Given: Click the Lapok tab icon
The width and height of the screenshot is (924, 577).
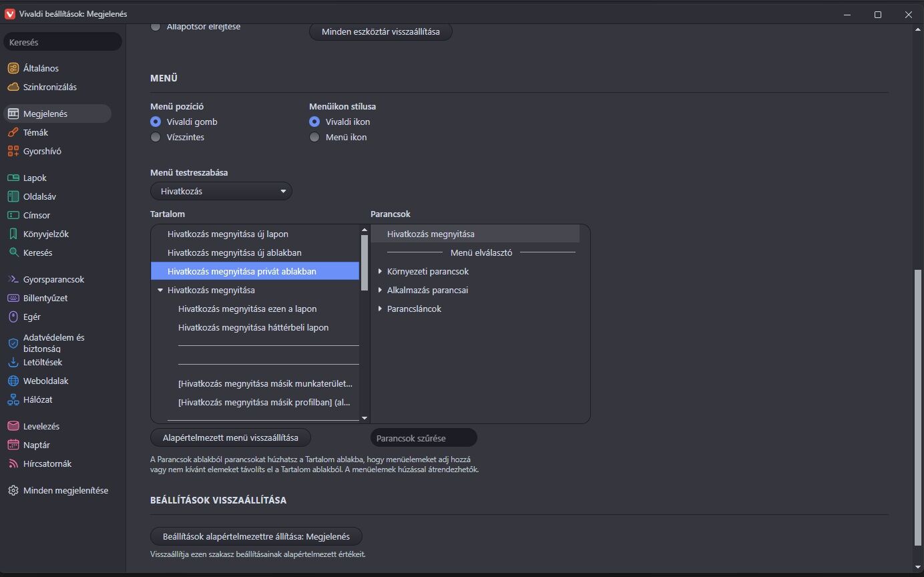Looking at the screenshot, I should 13,178.
